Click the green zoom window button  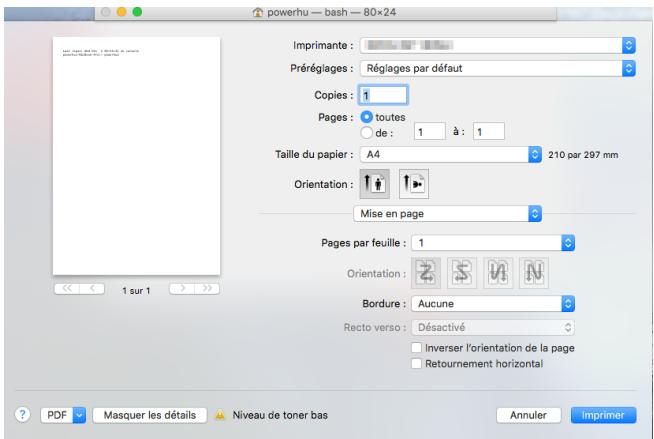(137, 12)
